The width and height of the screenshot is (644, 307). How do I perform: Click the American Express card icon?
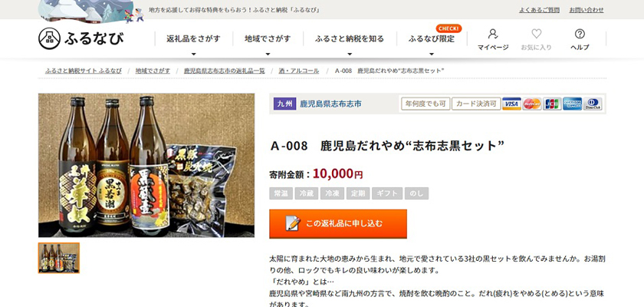point(573,104)
